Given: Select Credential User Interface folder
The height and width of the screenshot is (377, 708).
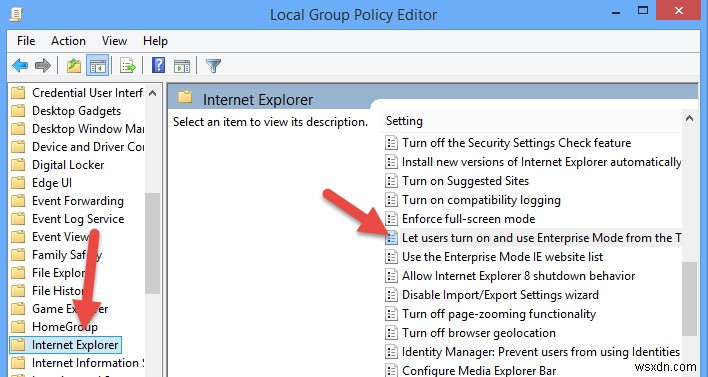Looking at the screenshot, I should point(77,93).
